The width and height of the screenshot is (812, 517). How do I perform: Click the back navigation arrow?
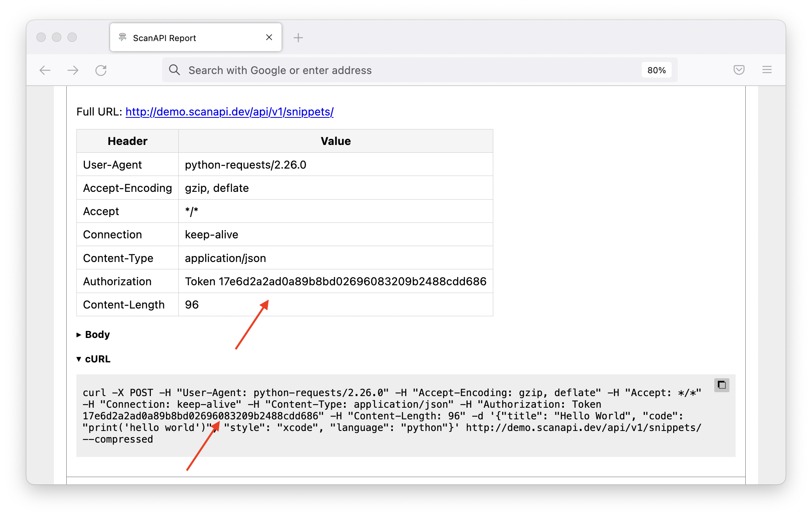(45, 70)
